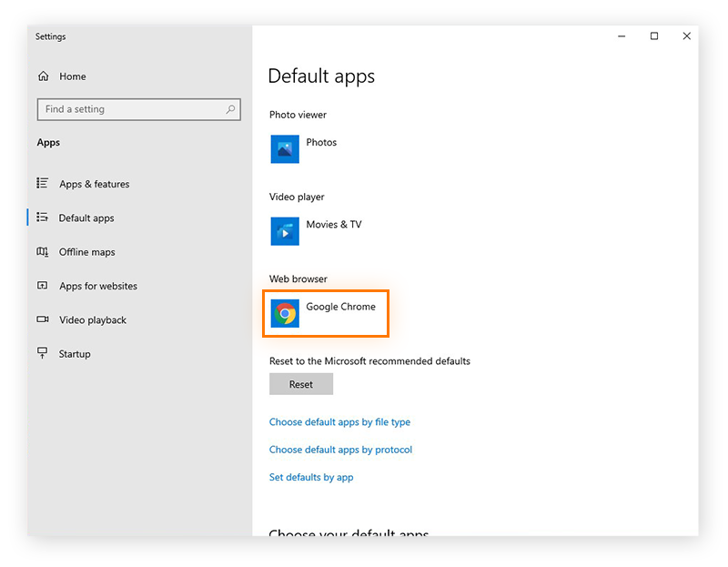Open the photo viewer selector showing Photos
The width and height of the screenshot is (728, 567).
click(x=309, y=148)
